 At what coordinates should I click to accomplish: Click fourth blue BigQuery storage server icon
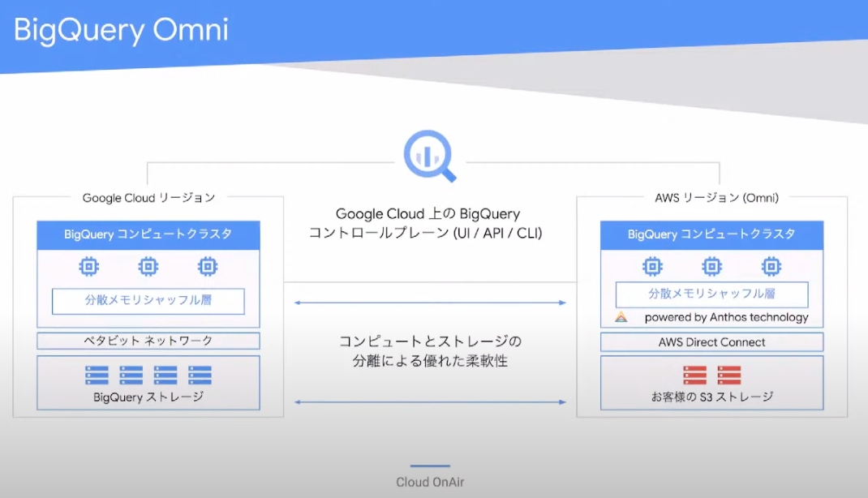[x=200, y=376]
